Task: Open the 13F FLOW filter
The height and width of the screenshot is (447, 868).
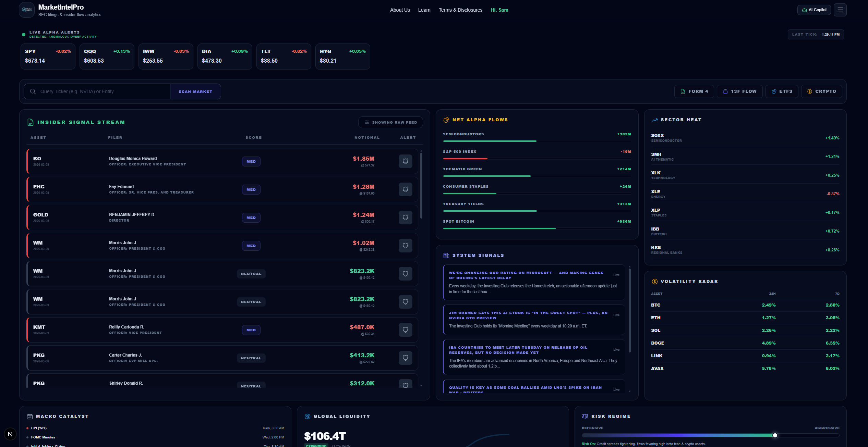Action: pyautogui.click(x=739, y=91)
